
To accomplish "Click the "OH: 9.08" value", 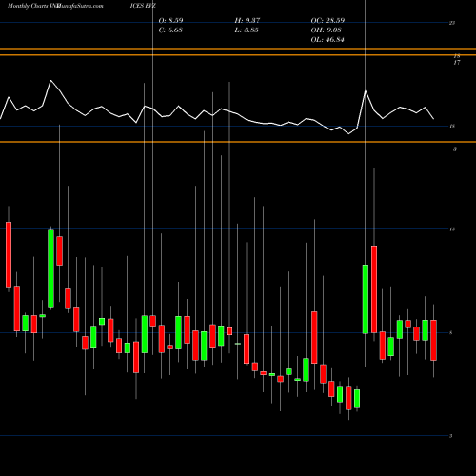I will [327, 30].
